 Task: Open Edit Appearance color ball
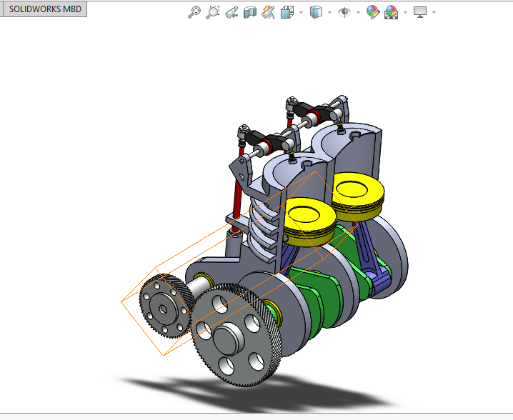pos(372,12)
